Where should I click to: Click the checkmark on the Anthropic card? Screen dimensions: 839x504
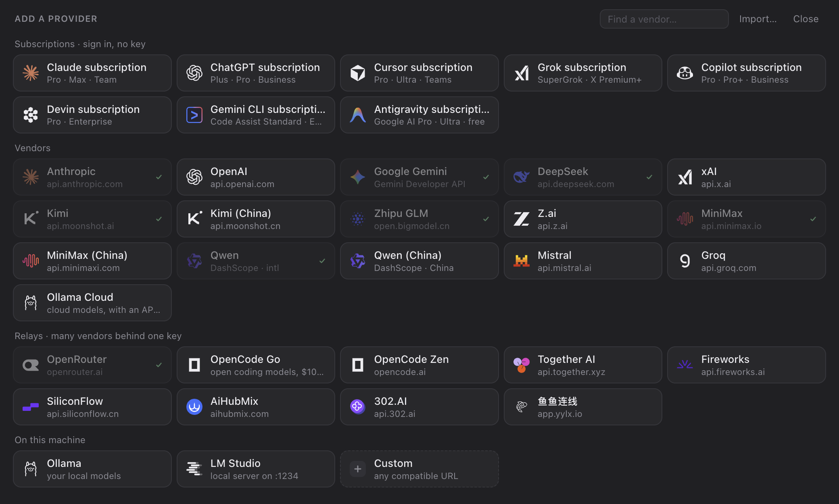[159, 177]
